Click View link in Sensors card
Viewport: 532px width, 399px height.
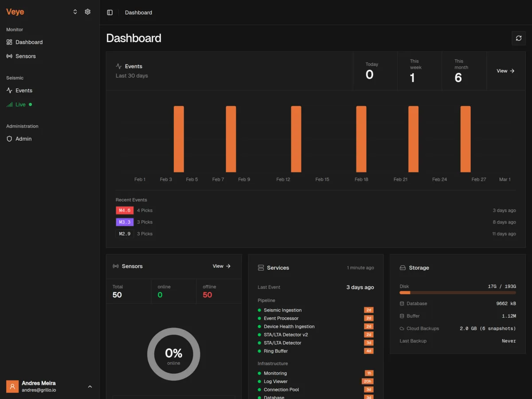[x=222, y=266]
